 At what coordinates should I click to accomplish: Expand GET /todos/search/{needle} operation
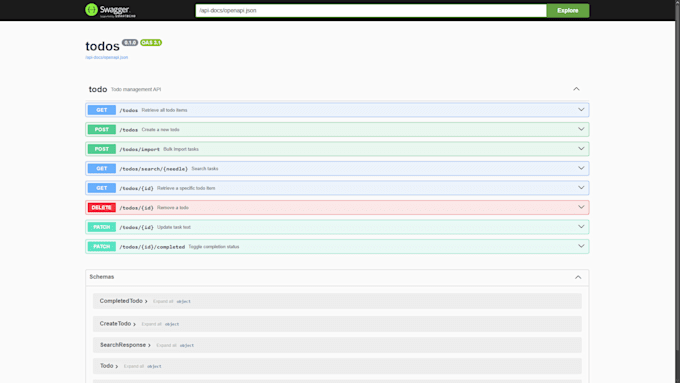[337, 168]
